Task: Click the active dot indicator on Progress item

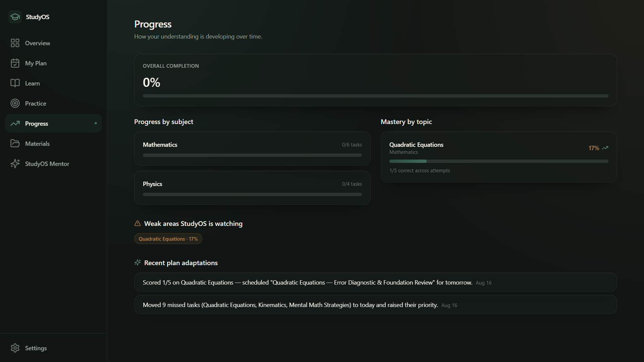Action: click(96, 123)
